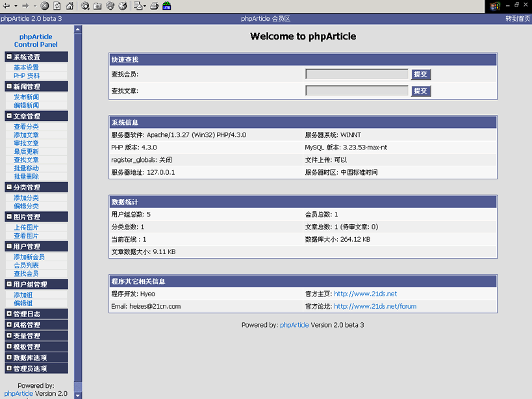Image resolution: width=532 pixels, height=399 pixels.
Task: Open the http://www.21ds.net/forum link
Action: 375,306
